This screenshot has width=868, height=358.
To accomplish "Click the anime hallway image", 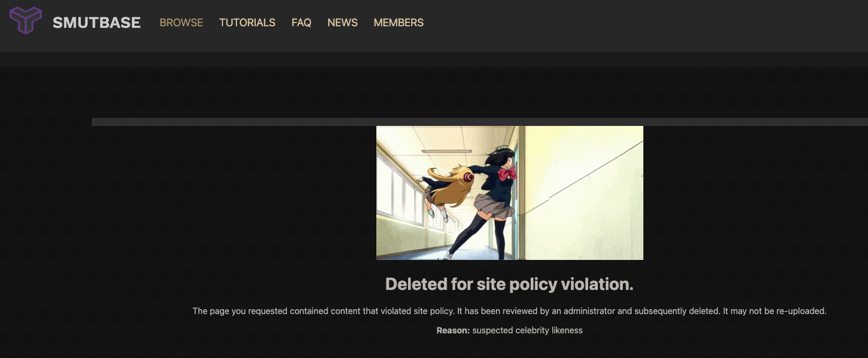I will point(510,193).
